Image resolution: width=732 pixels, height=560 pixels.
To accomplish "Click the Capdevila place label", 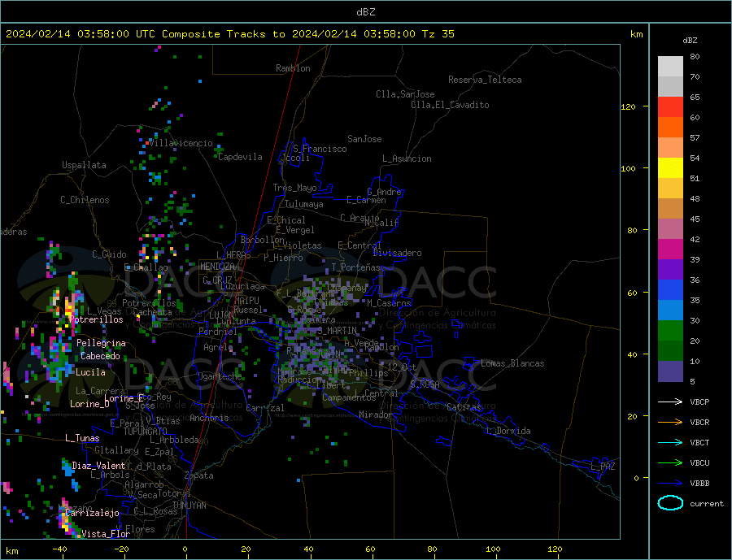I will point(241,157).
